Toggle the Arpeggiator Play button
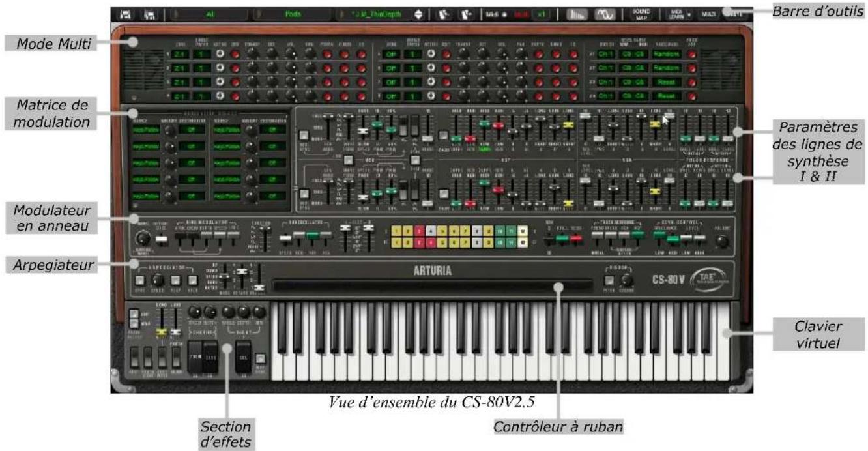Image resolution: width=868 pixels, height=451 pixels. click(x=177, y=280)
